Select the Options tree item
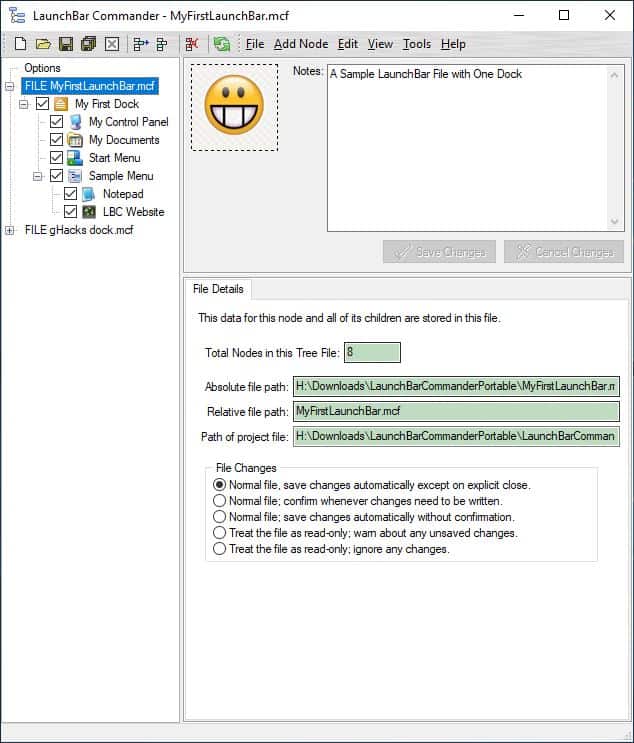 coord(42,68)
